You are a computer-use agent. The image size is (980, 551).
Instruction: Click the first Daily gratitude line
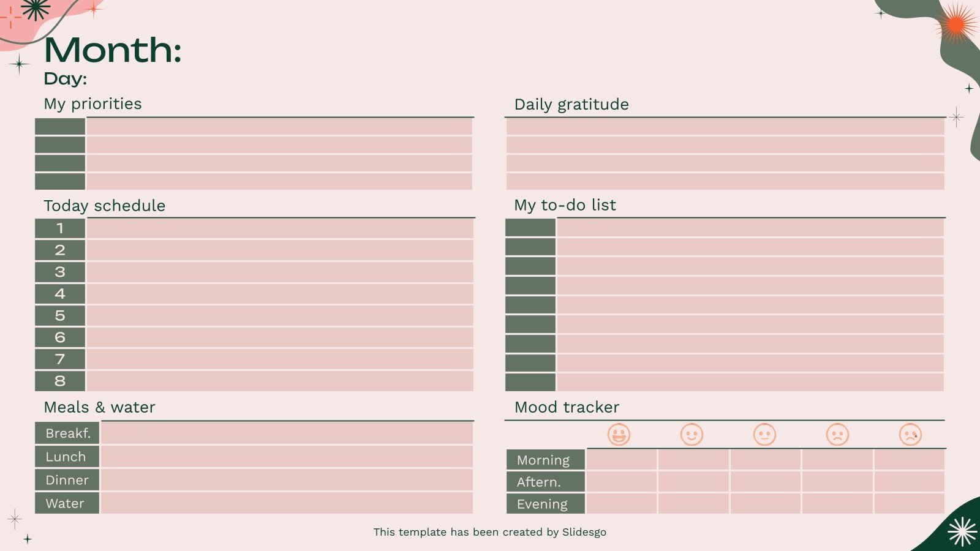(725, 127)
